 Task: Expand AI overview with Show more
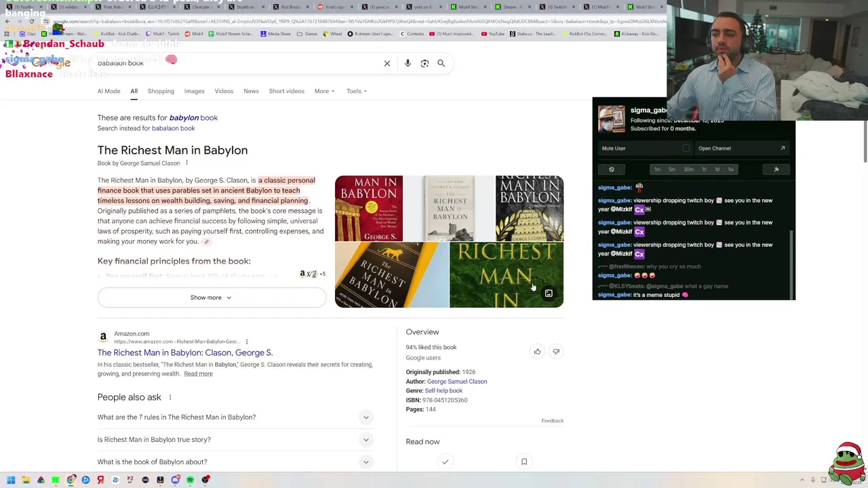click(x=211, y=298)
